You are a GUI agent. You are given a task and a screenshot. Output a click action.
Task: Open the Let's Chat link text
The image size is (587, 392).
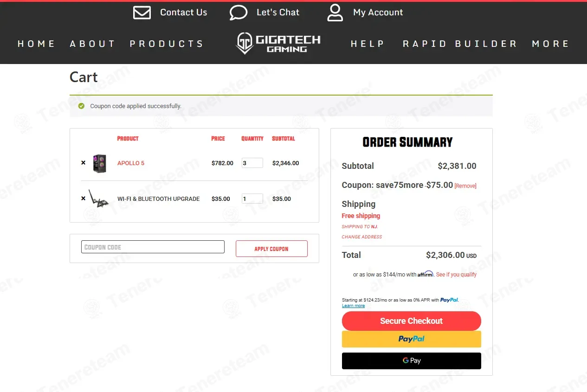(278, 13)
